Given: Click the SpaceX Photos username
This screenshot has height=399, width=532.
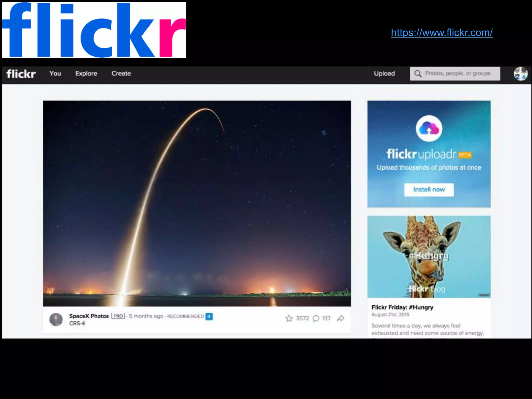Looking at the screenshot, I should (x=89, y=316).
